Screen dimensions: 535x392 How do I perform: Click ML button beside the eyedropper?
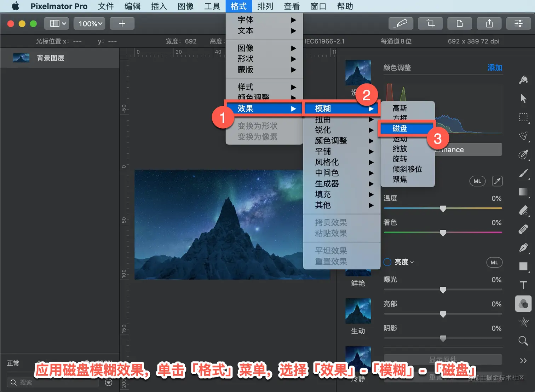[x=477, y=181]
